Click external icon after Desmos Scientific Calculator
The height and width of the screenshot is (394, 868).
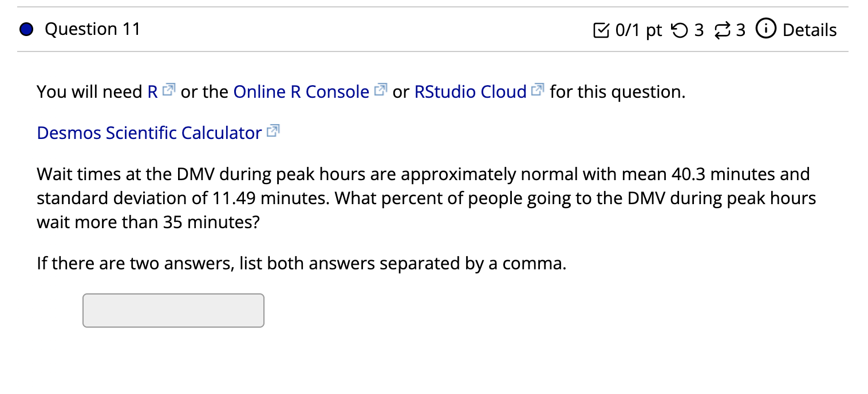[x=274, y=132]
